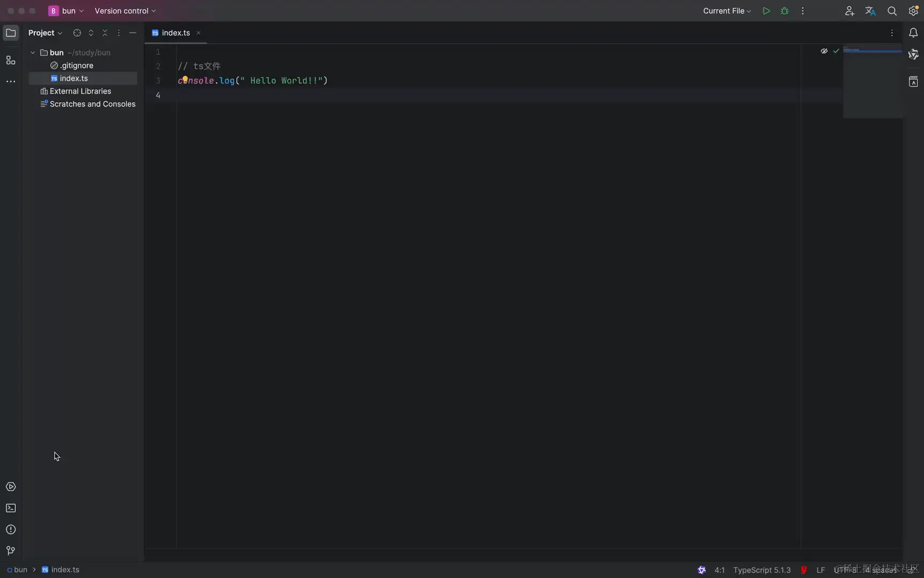Expand all nodes in Project panel
The height and width of the screenshot is (578, 924).
[x=91, y=33]
